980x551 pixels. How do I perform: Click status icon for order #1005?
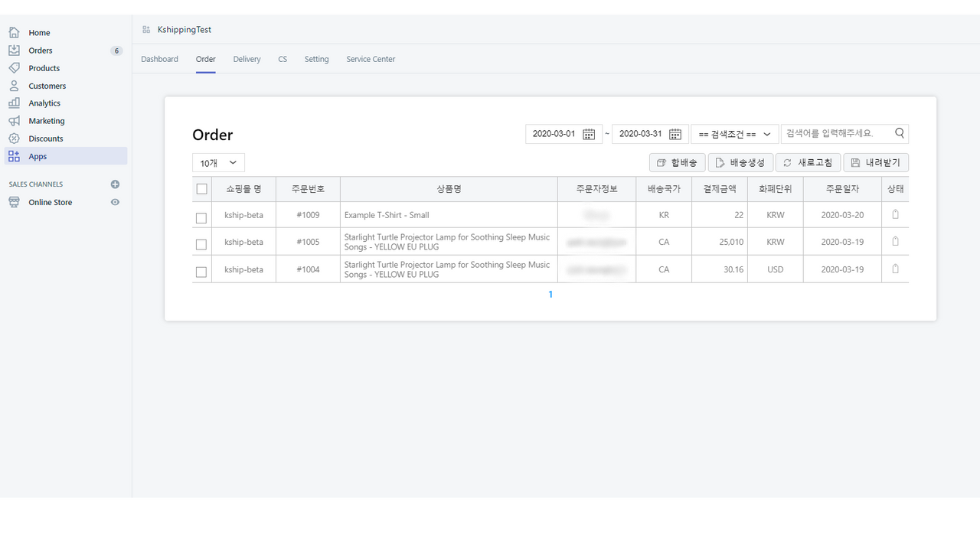coord(896,242)
